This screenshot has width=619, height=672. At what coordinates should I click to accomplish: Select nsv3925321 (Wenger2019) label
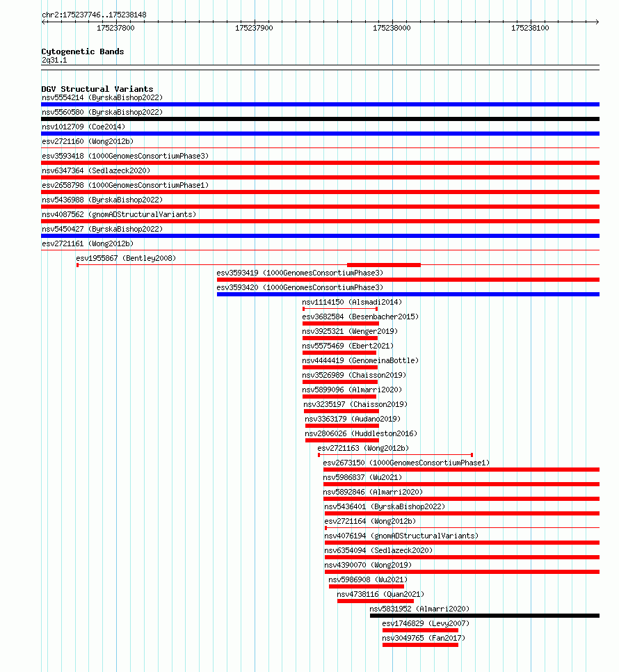pos(350,331)
